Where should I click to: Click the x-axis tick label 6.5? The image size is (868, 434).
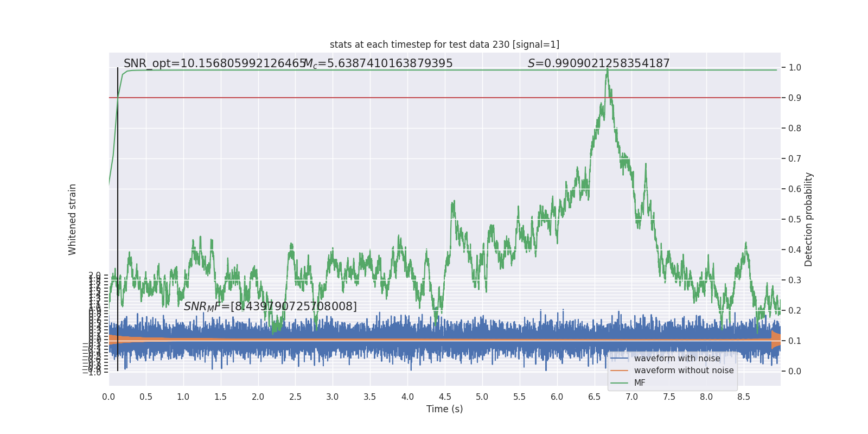(595, 397)
